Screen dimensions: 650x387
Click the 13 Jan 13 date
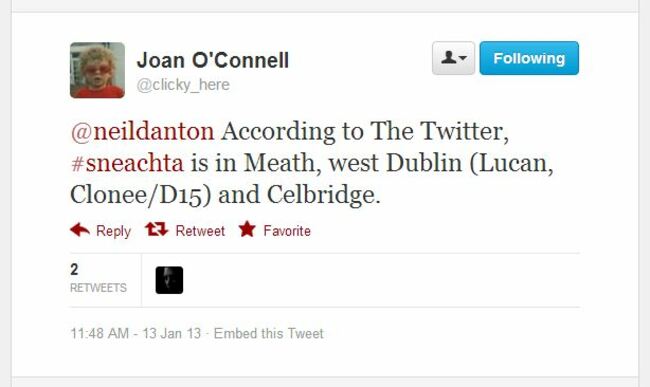172,334
